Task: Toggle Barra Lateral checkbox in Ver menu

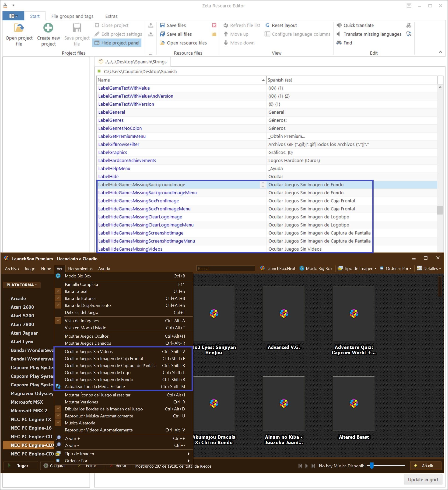Action: [58, 291]
